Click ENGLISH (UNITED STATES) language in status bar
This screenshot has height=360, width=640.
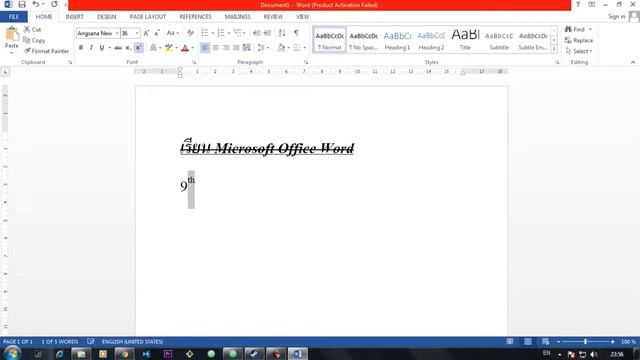(132, 342)
